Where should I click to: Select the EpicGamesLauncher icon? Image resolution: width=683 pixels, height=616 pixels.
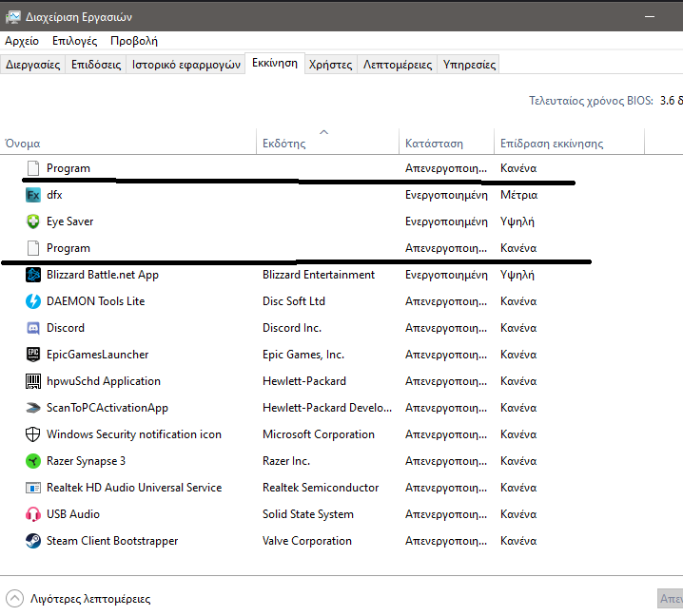(x=33, y=355)
